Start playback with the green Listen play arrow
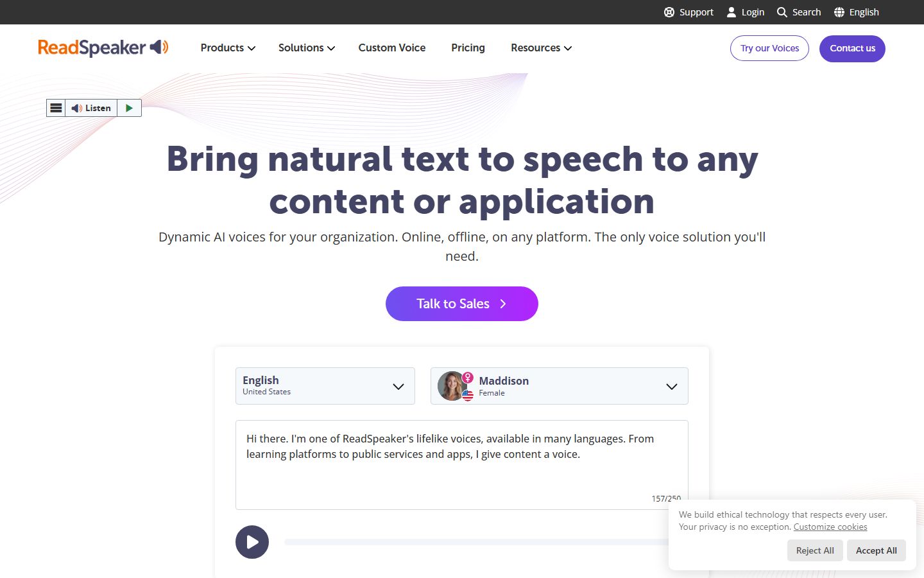 tap(129, 108)
